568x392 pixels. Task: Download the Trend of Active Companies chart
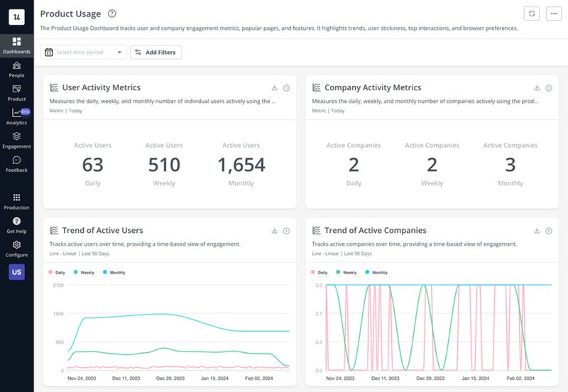(x=537, y=231)
